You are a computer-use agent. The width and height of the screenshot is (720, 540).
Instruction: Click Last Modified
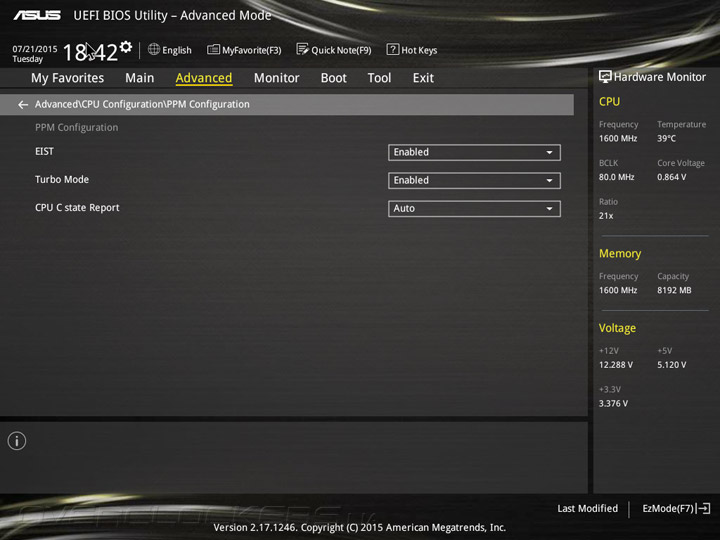587,508
